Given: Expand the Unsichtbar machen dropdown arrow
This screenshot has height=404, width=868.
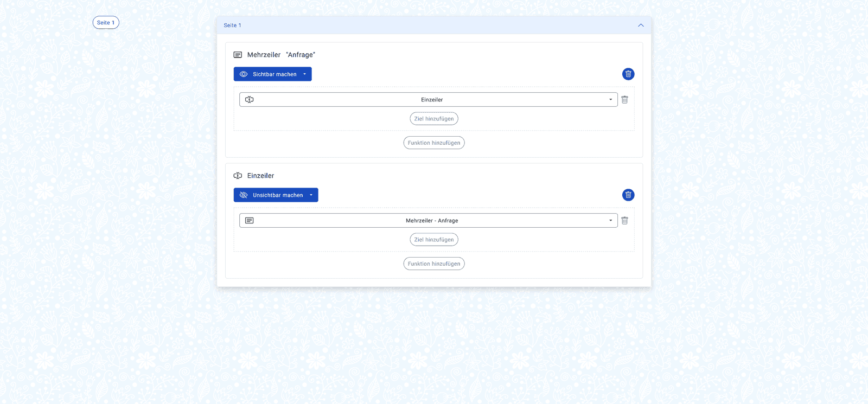Looking at the screenshot, I should tap(311, 195).
